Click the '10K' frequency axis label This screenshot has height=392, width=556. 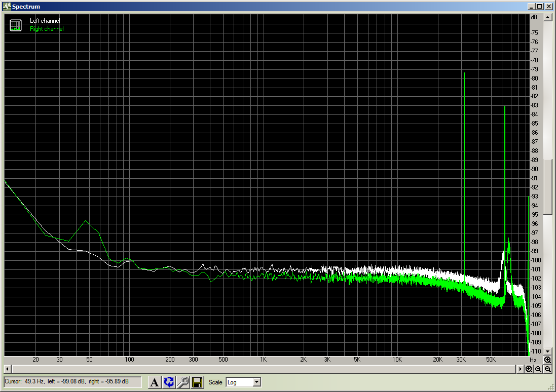pyautogui.click(x=397, y=360)
